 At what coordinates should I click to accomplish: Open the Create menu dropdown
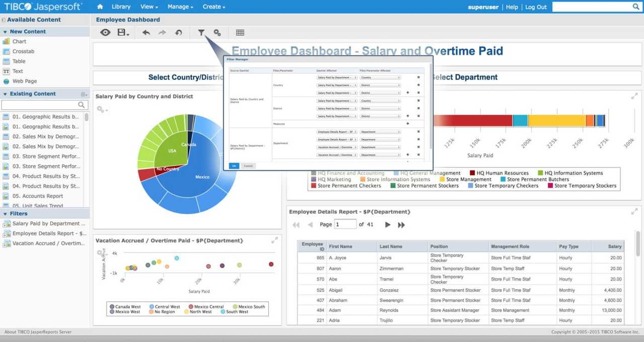[x=214, y=7]
